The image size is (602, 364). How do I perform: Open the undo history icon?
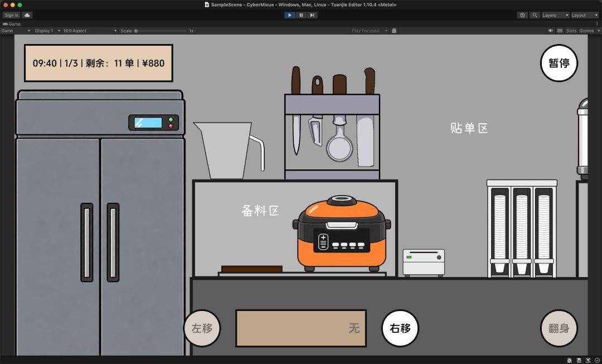tap(522, 15)
